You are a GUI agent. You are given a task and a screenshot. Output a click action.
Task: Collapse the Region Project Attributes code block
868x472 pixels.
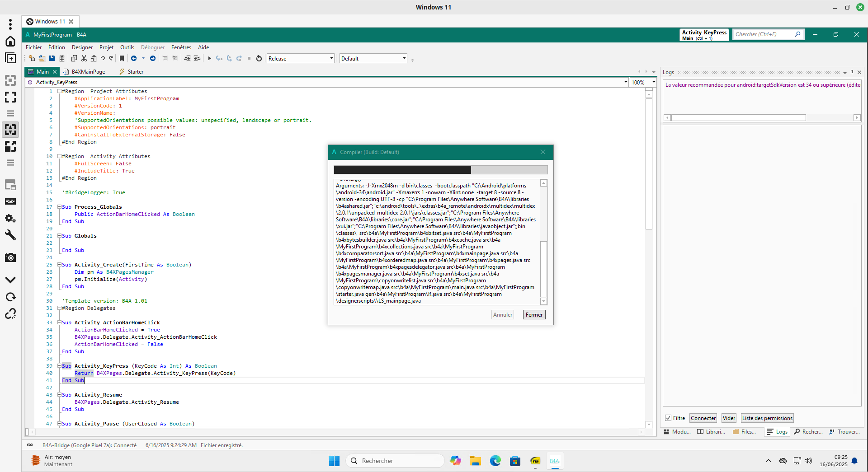(x=59, y=91)
